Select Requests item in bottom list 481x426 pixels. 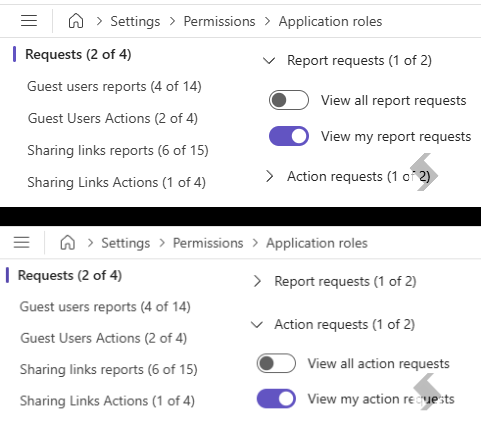click(70, 276)
